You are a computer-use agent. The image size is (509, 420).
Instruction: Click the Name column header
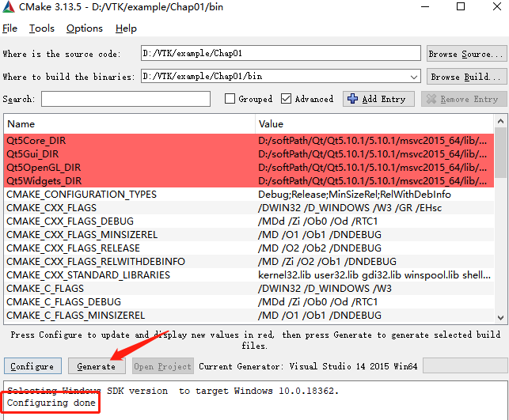click(130, 124)
